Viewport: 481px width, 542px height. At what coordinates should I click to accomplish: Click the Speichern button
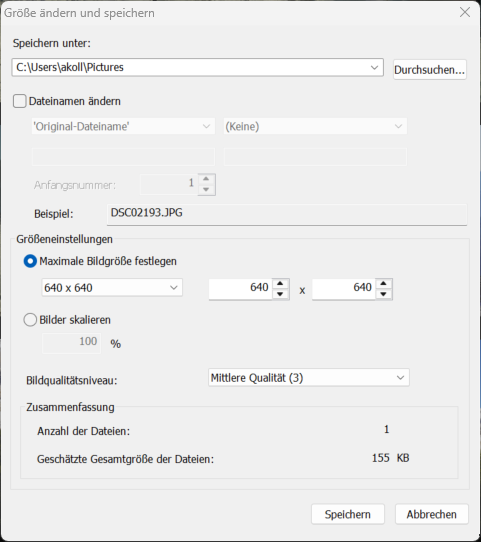[348, 514]
